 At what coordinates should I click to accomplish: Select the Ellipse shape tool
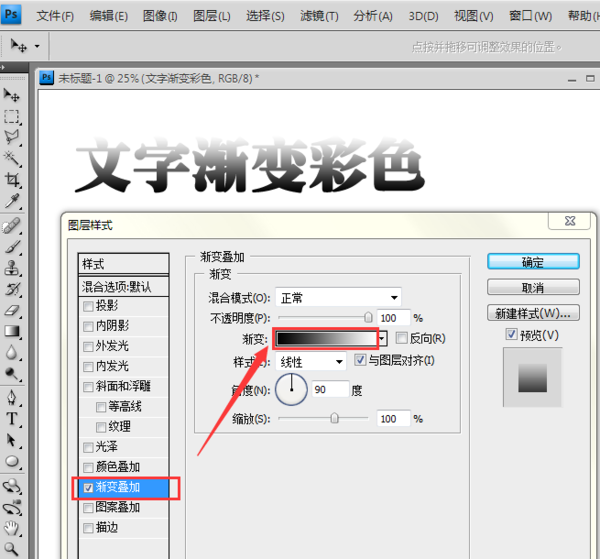11,461
